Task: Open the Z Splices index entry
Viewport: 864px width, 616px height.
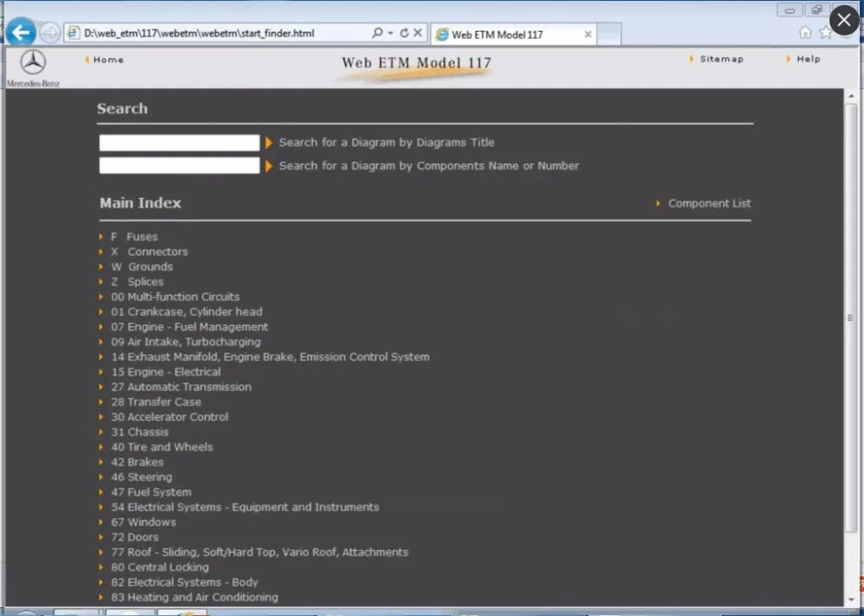Action: pyautogui.click(x=137, y=282)
